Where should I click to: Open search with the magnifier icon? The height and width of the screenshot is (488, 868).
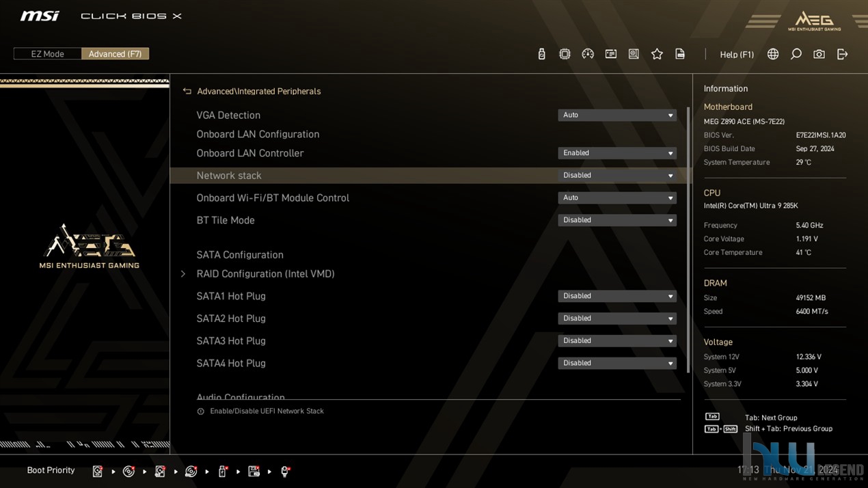click(796, 54)
